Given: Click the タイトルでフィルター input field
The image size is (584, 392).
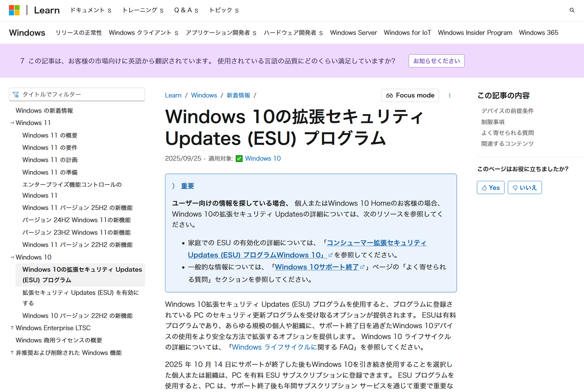Looking at the screenshot, I should [80, 94].
